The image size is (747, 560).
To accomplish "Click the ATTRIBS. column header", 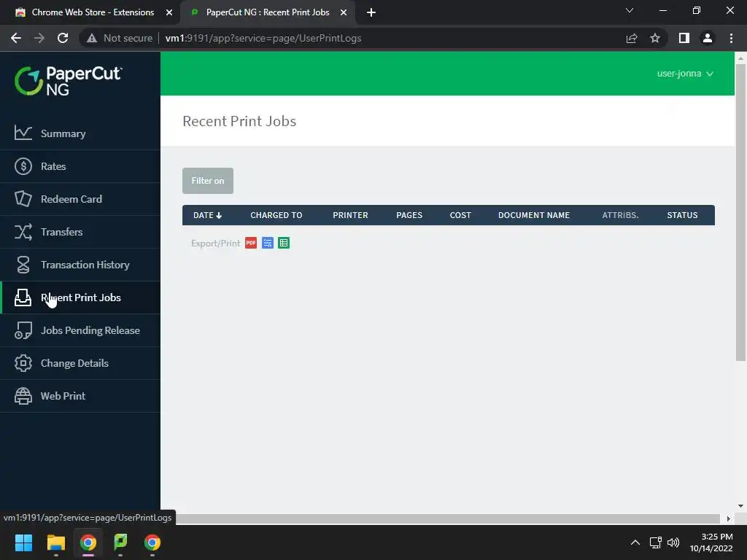I will point(620,215).
